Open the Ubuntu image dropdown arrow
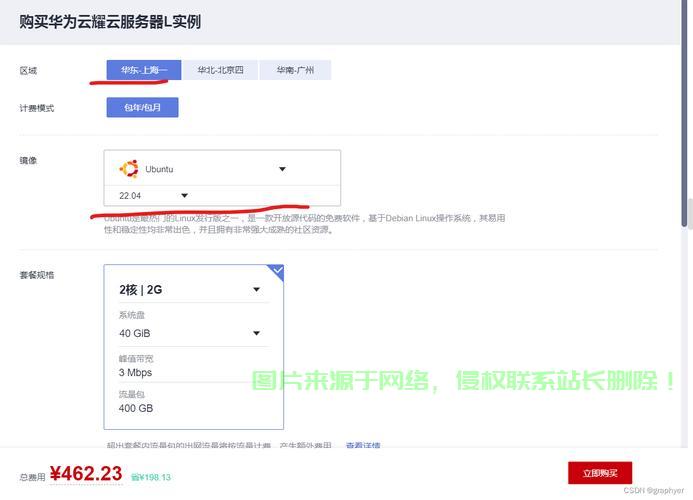The image size is (693, 500). click(x=282, y=169)
